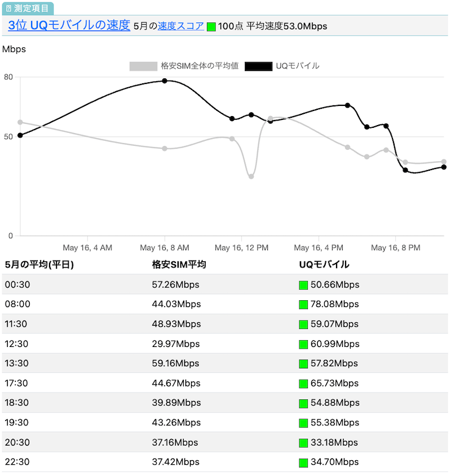
Task: Select the 20:30 time cell
Action: tap(17, 443)
